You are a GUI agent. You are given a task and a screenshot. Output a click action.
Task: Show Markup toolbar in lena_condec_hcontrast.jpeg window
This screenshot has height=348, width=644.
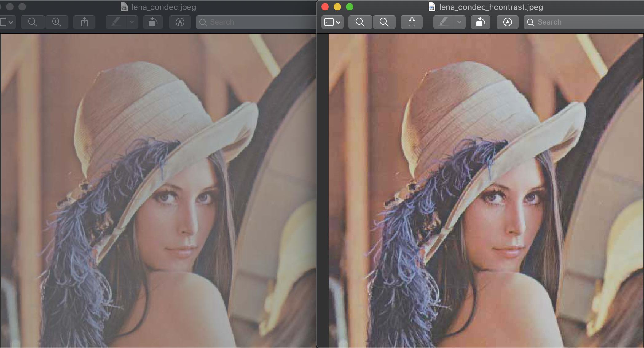point(508,22)
